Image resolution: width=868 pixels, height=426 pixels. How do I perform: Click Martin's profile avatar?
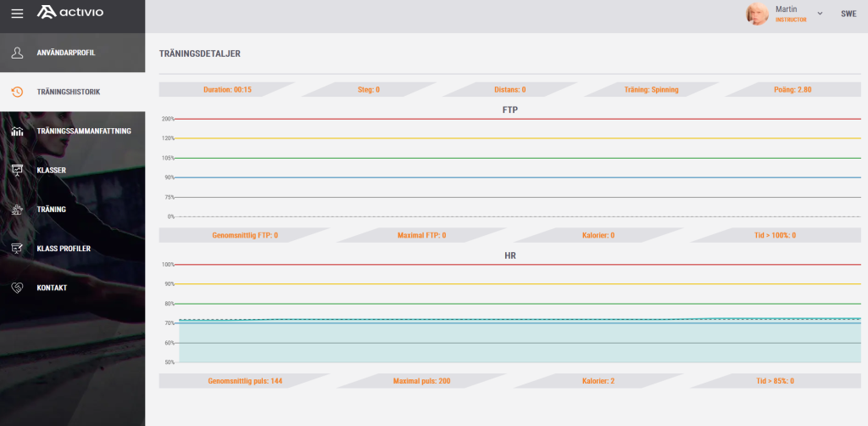[757, 14]
